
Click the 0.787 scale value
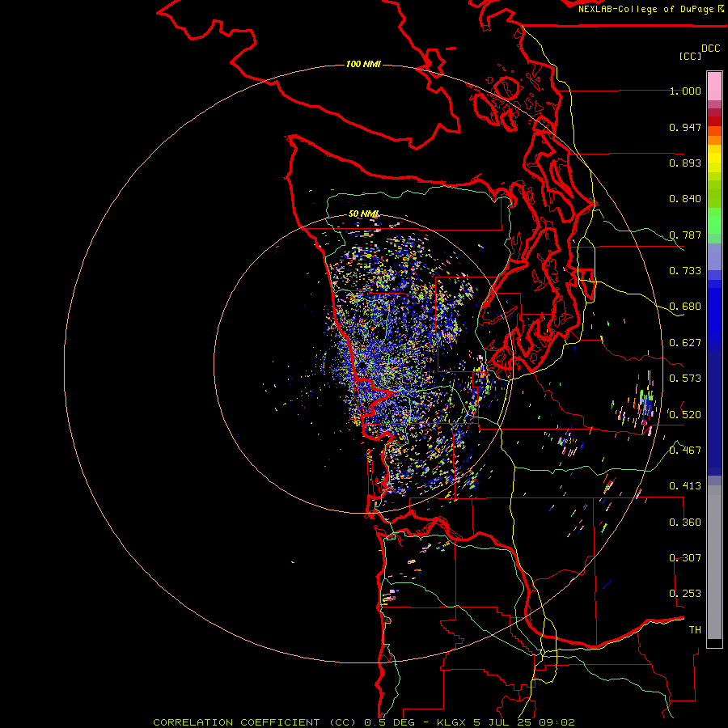point(685,235)
